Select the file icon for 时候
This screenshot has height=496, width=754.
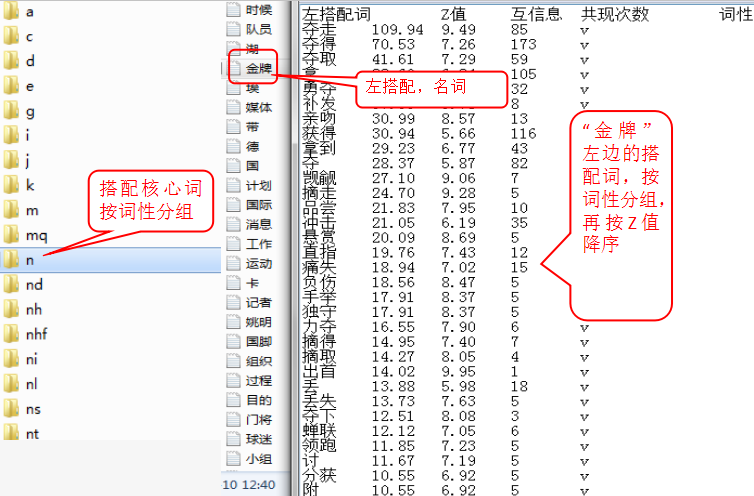(x=234, y=10)
